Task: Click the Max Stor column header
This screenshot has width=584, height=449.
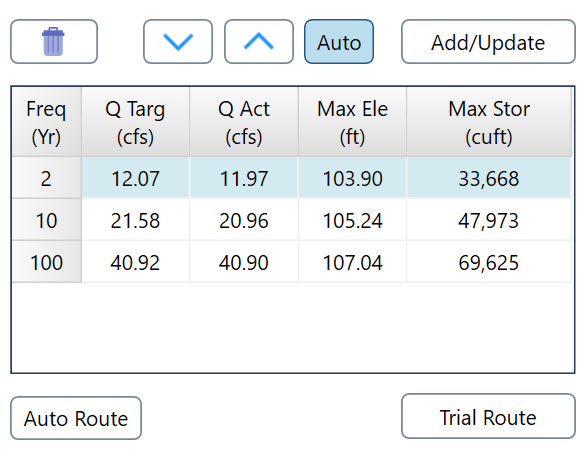Action: (x=489, y=122)
